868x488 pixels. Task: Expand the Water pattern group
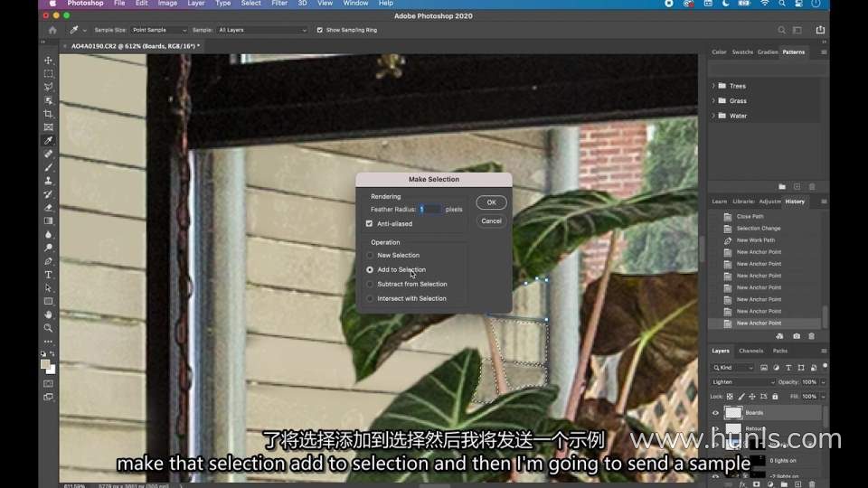pos(713,116)
